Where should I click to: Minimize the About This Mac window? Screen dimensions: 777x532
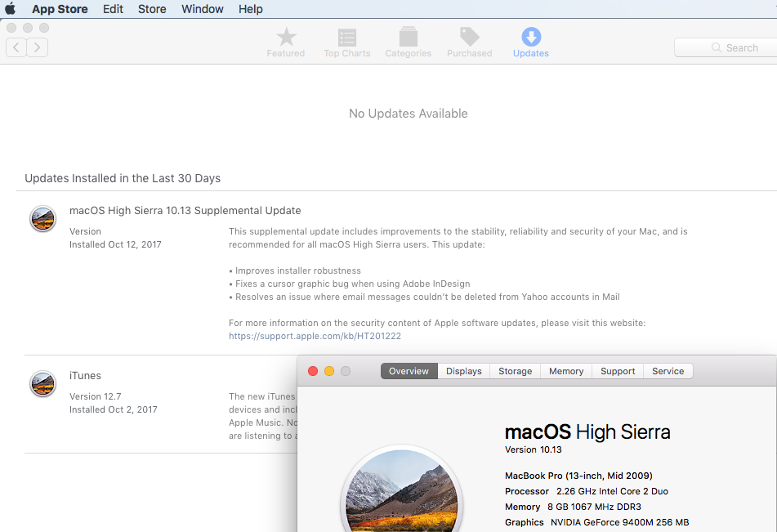point(329,371)
